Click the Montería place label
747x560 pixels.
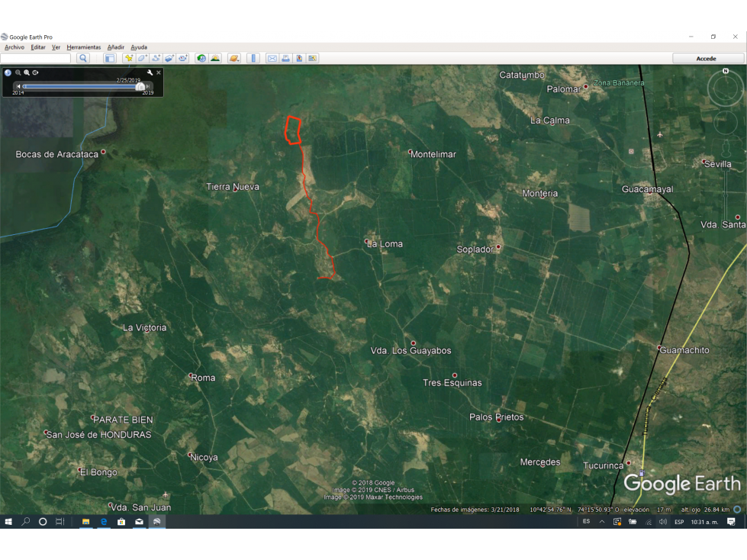[x=539, y=193]
